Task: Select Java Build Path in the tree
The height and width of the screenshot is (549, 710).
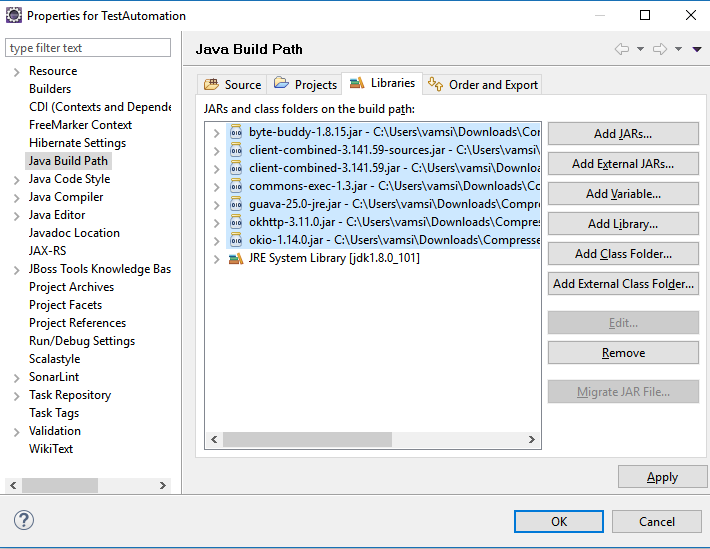Action: point(68,161)
